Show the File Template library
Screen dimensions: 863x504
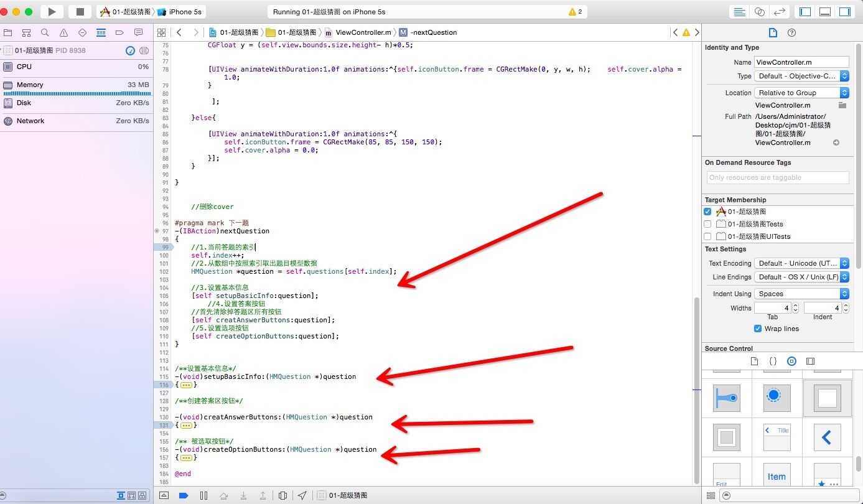click(x=754, y=361)
